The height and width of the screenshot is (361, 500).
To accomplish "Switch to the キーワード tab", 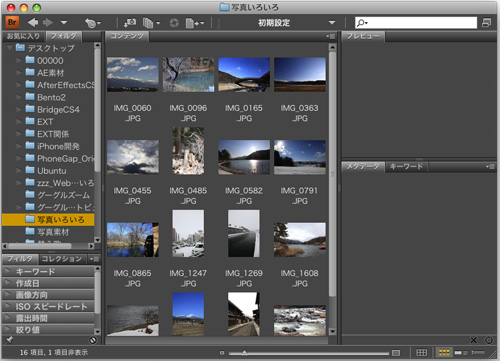I will [406, 166].
